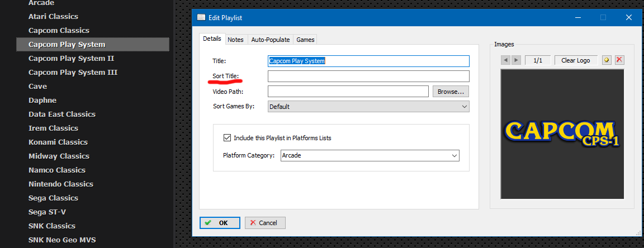Open the Clear Logo image type selector
The width and height of the screenshot is (644, 248).
click(576, 60)
